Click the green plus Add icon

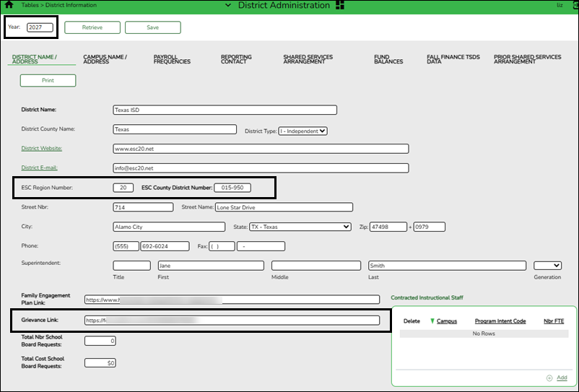tap(549, 378)
